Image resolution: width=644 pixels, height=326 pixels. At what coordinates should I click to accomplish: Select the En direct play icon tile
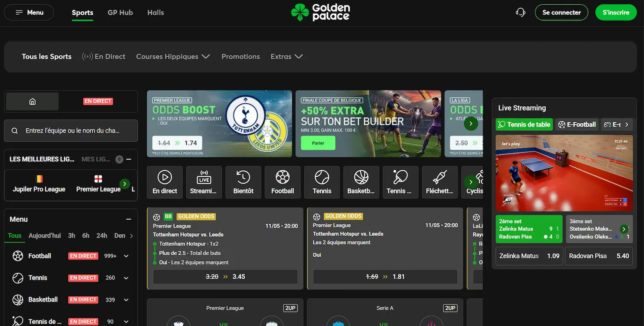tap(165, 182)
